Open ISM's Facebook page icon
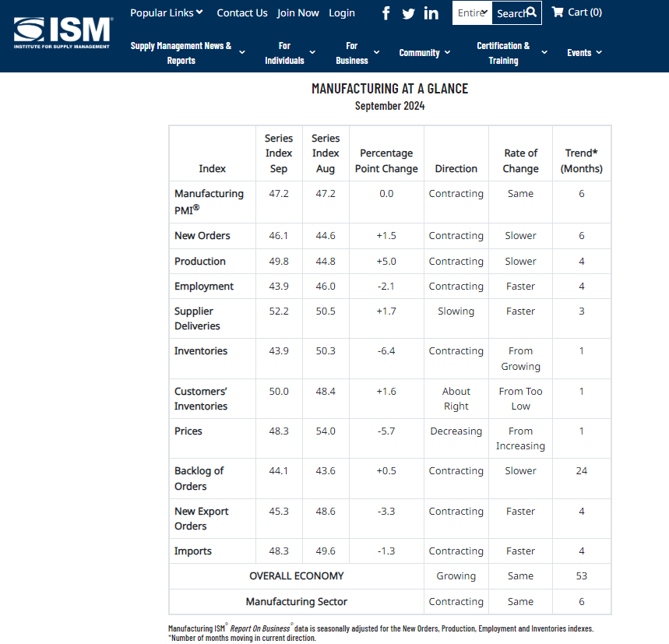This screenshot has width=669, height=644. click(386, 13)
